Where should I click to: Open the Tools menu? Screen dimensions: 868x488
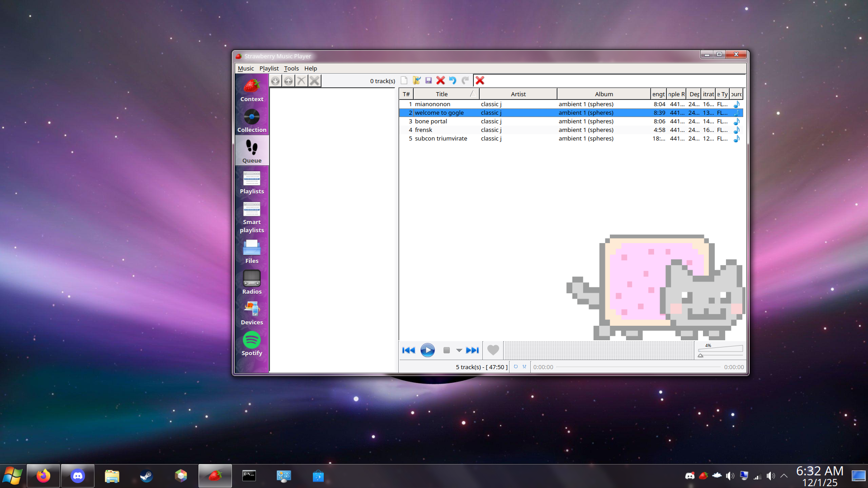point(291,68)
